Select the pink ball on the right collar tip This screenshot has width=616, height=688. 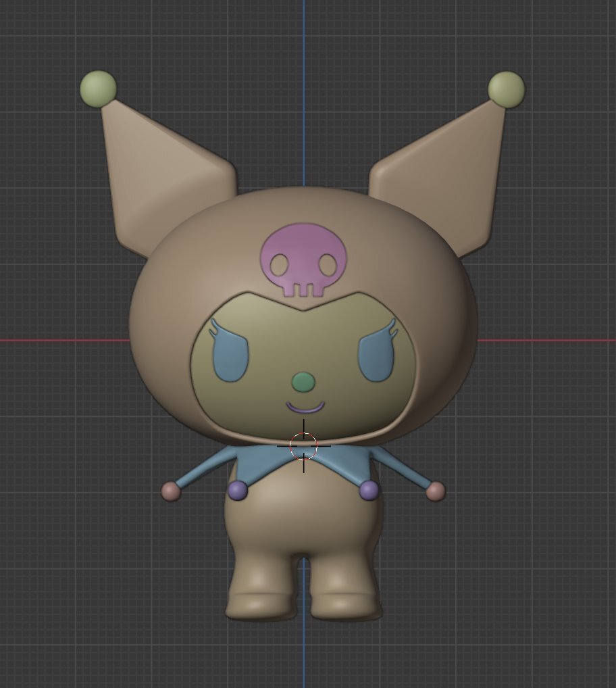[436, 491]
